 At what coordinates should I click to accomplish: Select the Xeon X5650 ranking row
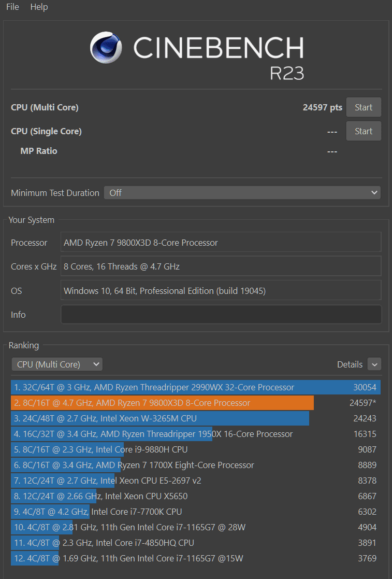[195, 496]
